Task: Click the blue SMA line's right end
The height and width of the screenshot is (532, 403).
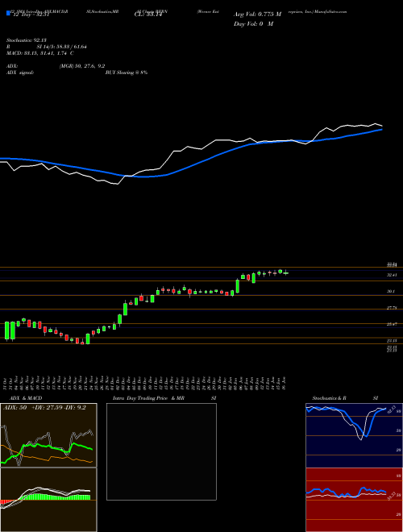Action: tap(381, 130)
